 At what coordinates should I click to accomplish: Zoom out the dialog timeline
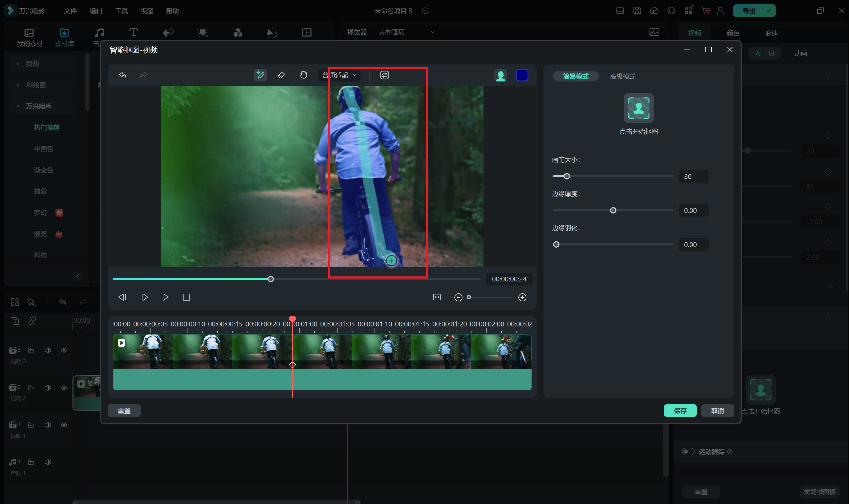458,297
